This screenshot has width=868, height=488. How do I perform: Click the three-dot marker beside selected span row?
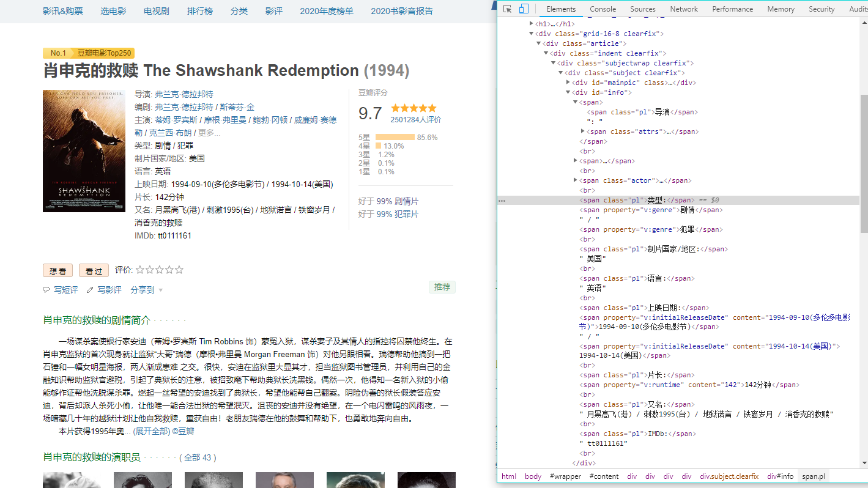(502, 201)
